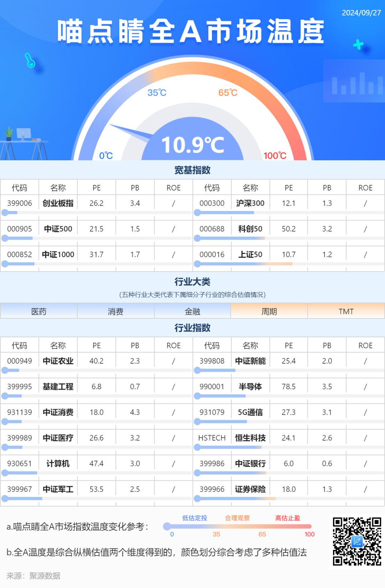Click the 科创50 name cell
This screenshot has height=588, width=385.
(x=250, y=229)
